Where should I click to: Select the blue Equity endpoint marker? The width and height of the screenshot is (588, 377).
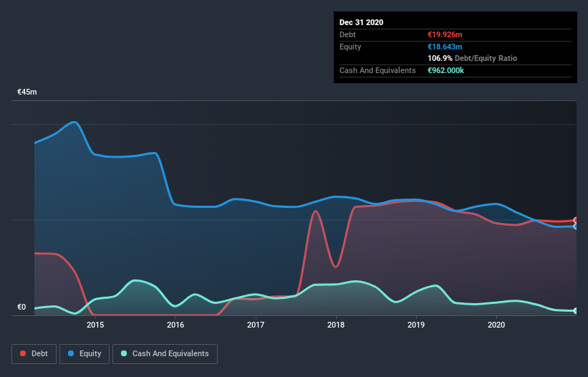click(576, 226)
